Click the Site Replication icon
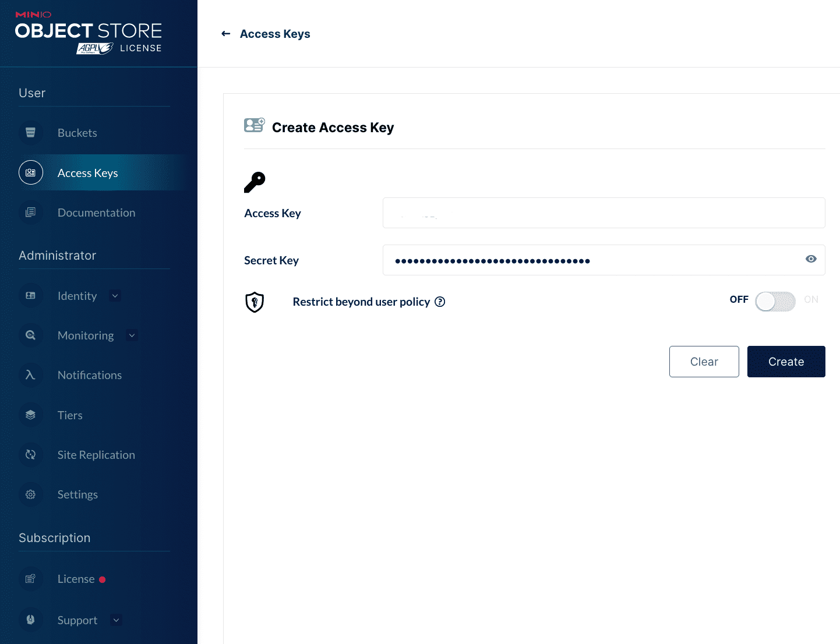This screenshot has width=840, height=644. pyautogui.click(x=30, y=455)
